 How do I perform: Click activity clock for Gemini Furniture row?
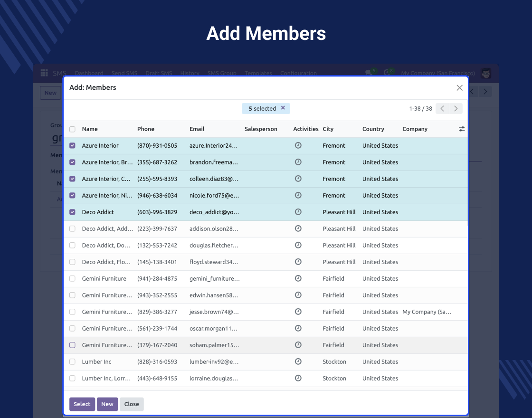[x=298, y=278]
